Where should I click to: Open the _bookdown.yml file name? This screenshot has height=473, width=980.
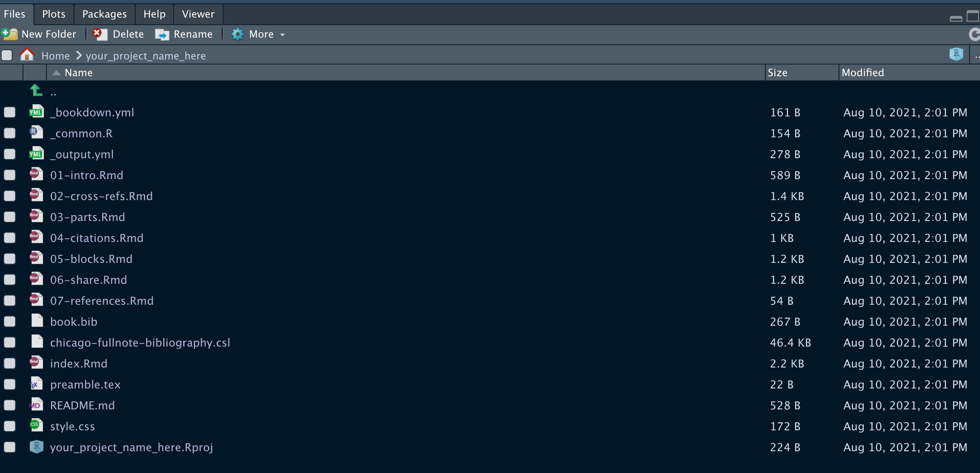92,112
